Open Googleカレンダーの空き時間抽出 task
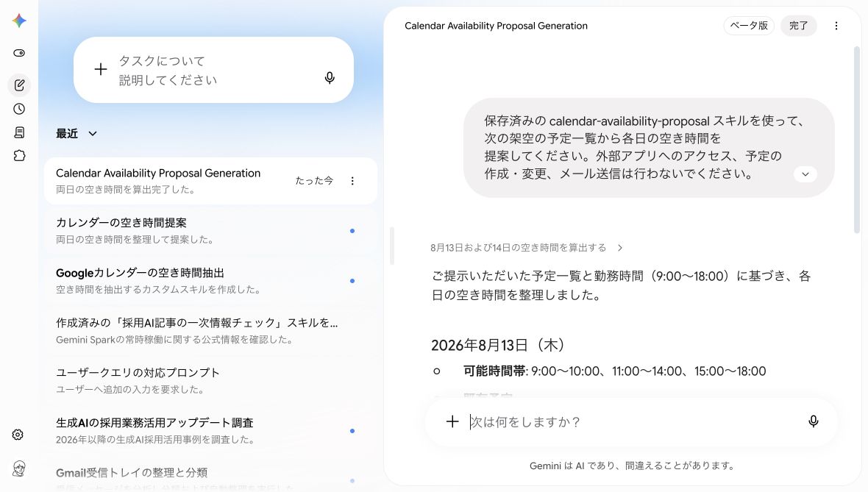Image resolution: width=868 pixels, height=492 pixels. click(x=210, y=281)
